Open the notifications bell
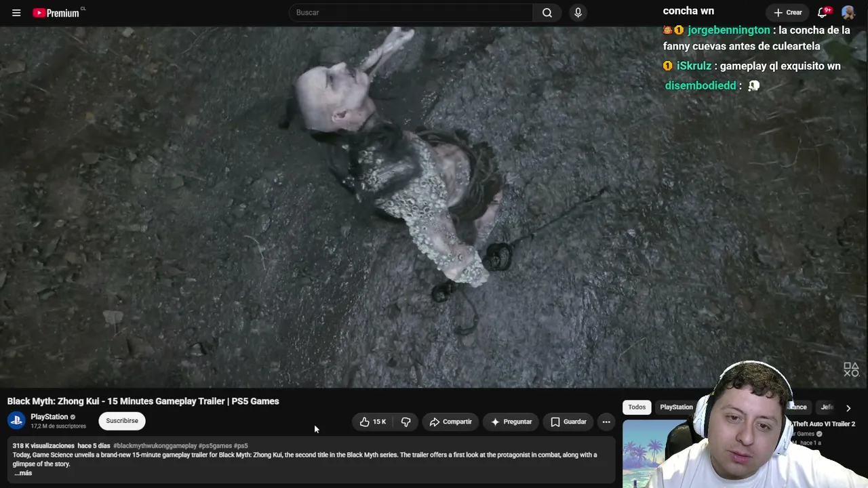 click(823, 12)
